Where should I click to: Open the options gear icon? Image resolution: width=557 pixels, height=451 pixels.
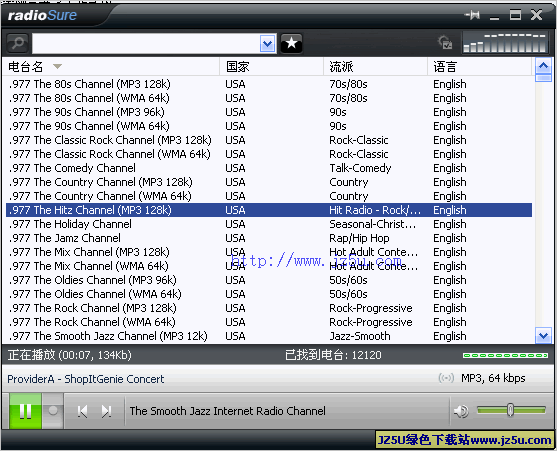(444, 43)
